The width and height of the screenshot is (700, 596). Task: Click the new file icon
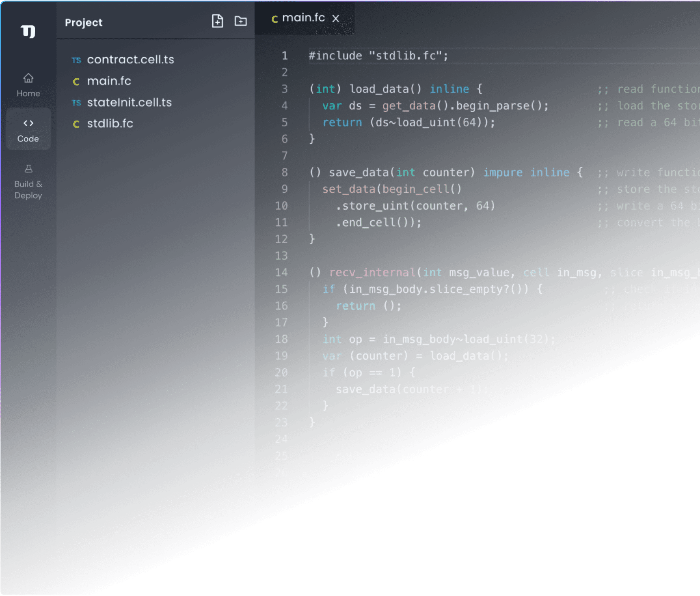tap(217, 21)
